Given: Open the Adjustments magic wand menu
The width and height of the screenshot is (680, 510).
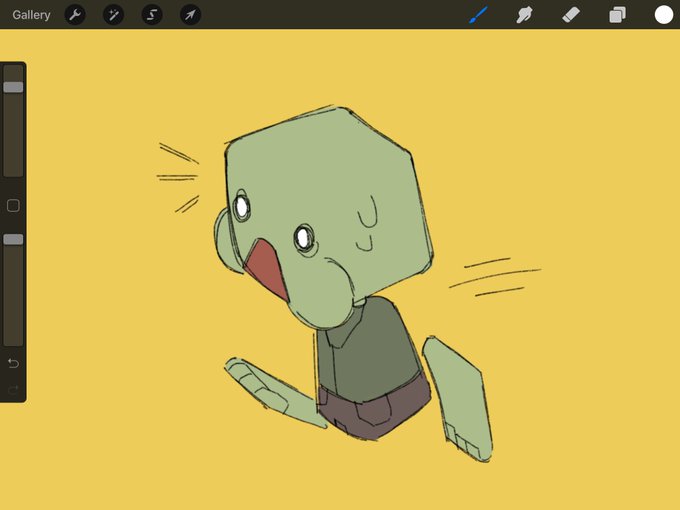Looking at the screenshot, I should pyautogui.click(x=114, y=15).
